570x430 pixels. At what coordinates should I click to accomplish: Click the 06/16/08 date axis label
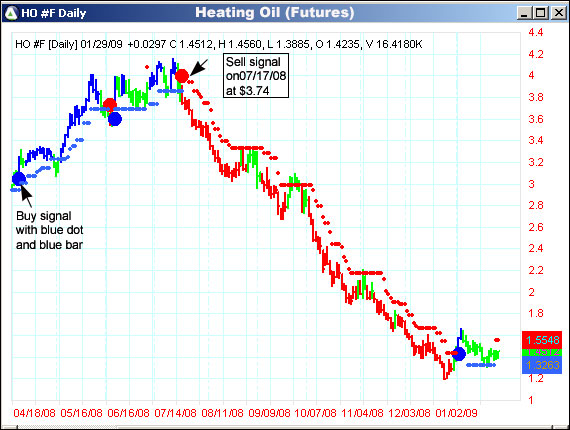(128, 413)
